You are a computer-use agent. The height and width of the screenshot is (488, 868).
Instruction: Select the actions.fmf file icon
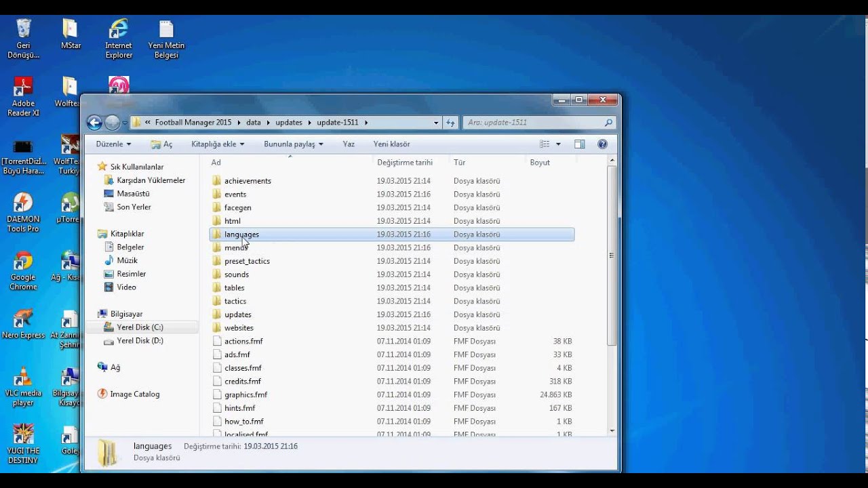(x=217, y=342)
